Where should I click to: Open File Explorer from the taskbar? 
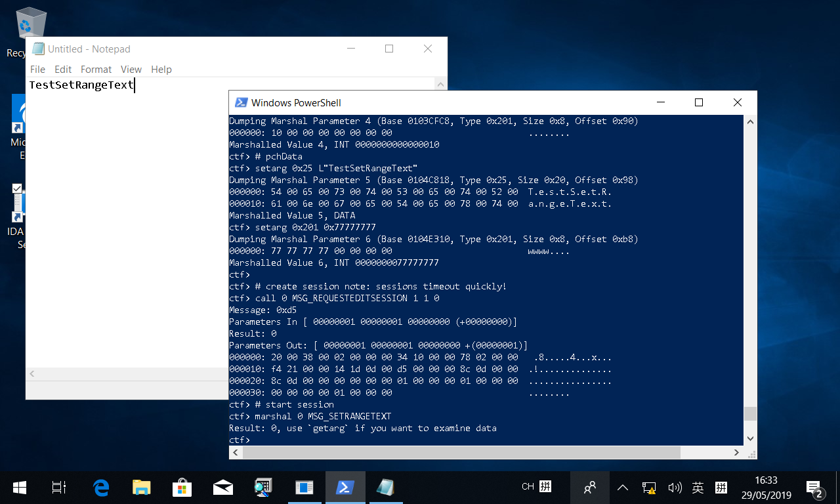point(141,488)
